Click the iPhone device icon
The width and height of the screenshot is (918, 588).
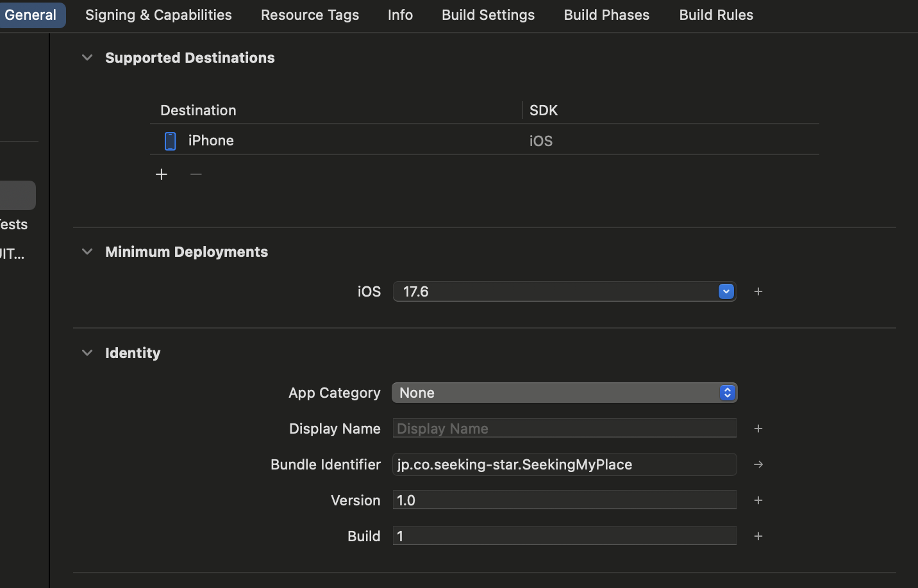[170, 141]
